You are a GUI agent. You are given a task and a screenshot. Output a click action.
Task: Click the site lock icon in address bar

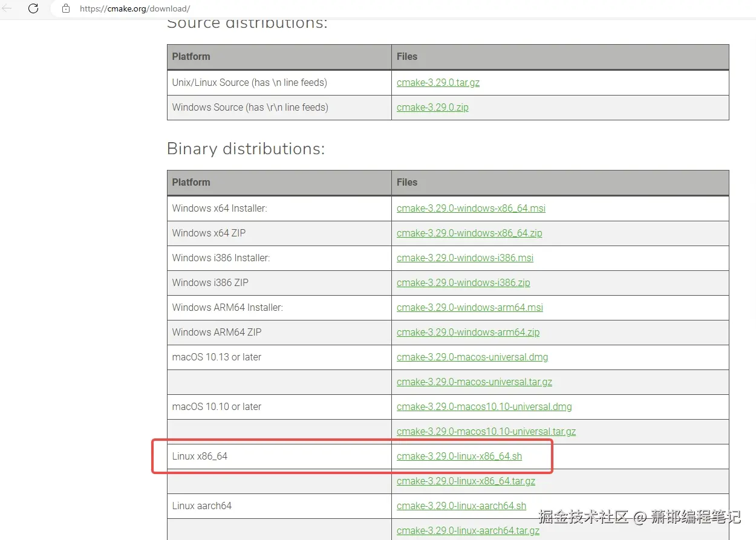[x=66, y=9]
